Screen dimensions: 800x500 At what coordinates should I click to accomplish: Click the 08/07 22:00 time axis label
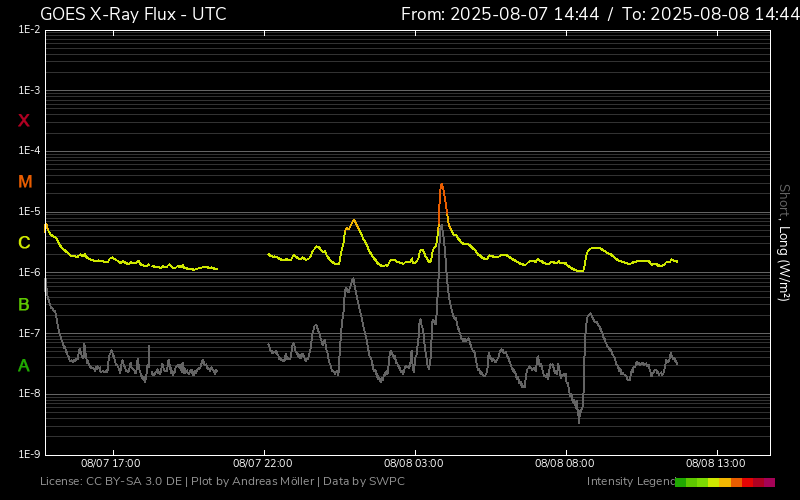[262, 464]
